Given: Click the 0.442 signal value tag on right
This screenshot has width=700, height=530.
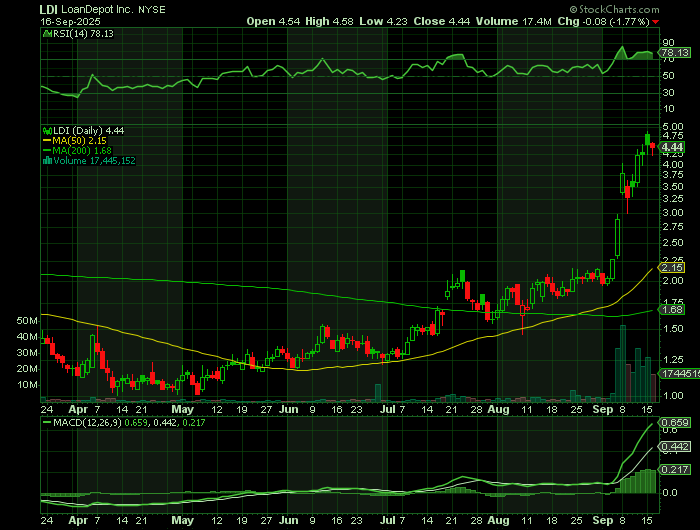Looking at the screenshot, I should tap(676, 447).
